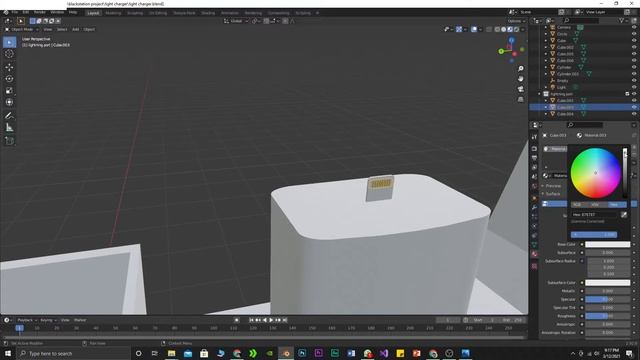Open the Object Mode dropdown

pos(22,29)
